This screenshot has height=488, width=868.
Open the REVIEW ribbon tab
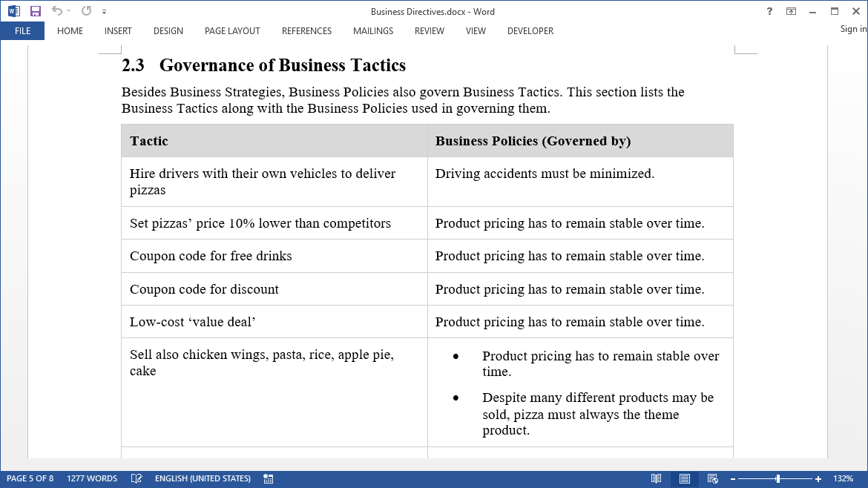coord(429,31)
